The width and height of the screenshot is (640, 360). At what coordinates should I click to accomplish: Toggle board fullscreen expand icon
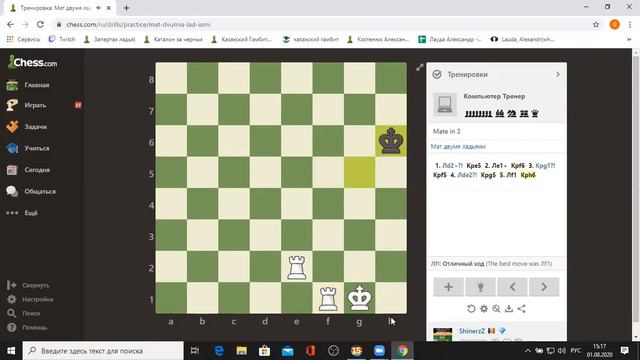(x=420, y=68)
